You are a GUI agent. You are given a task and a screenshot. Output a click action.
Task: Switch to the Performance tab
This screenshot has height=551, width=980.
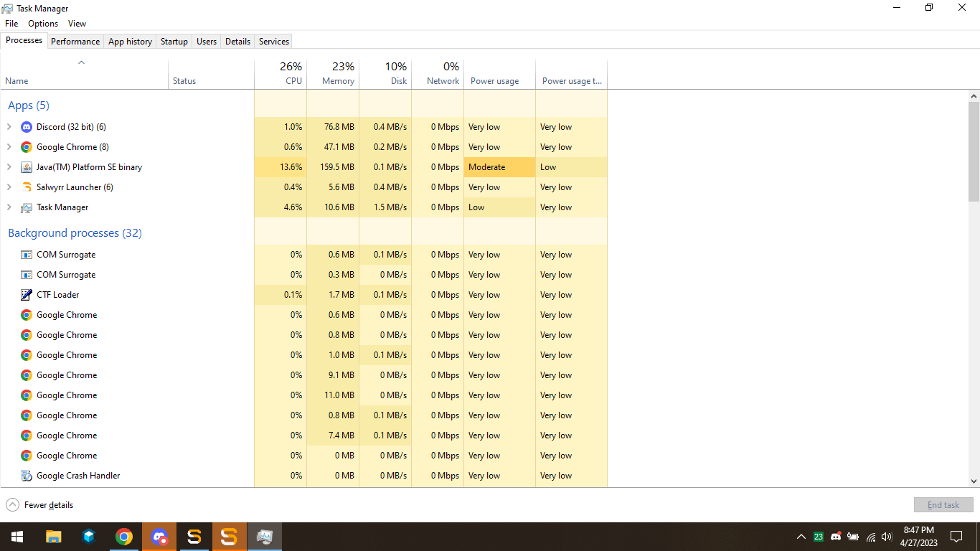coord(75,42)
